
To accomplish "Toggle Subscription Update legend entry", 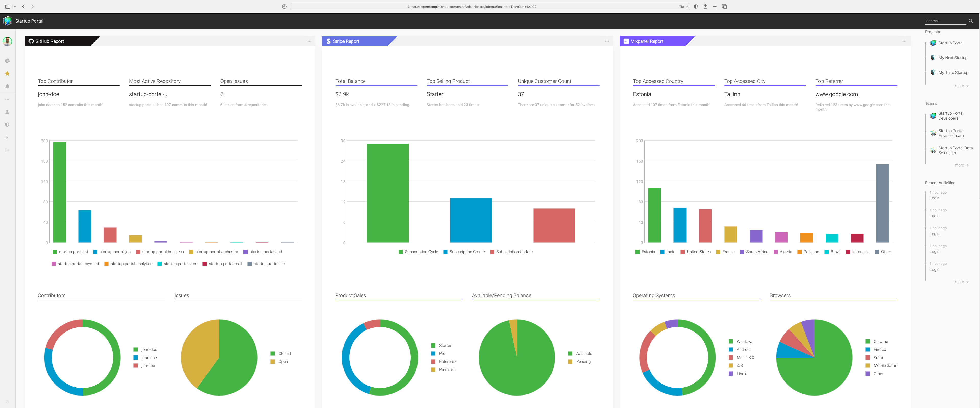I will tap(511, 252).
